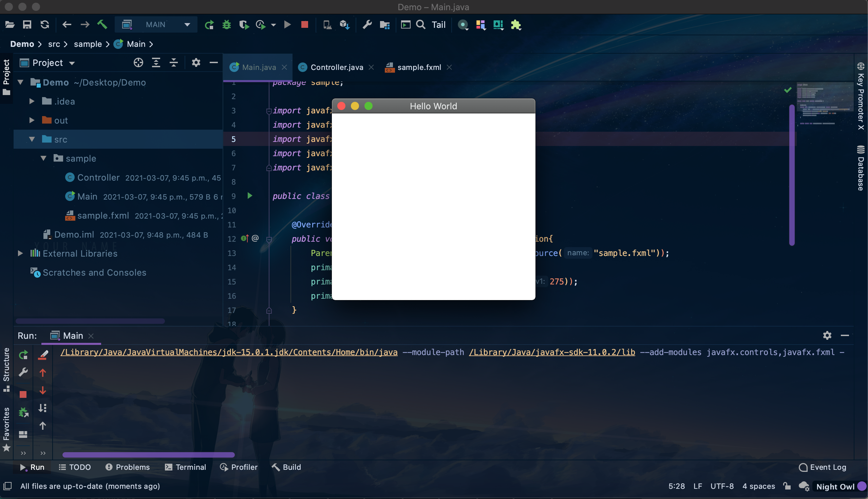Open Project Structure with the folder icon
This screenshot has height=499, width=868.
click(x=384, y=25)
